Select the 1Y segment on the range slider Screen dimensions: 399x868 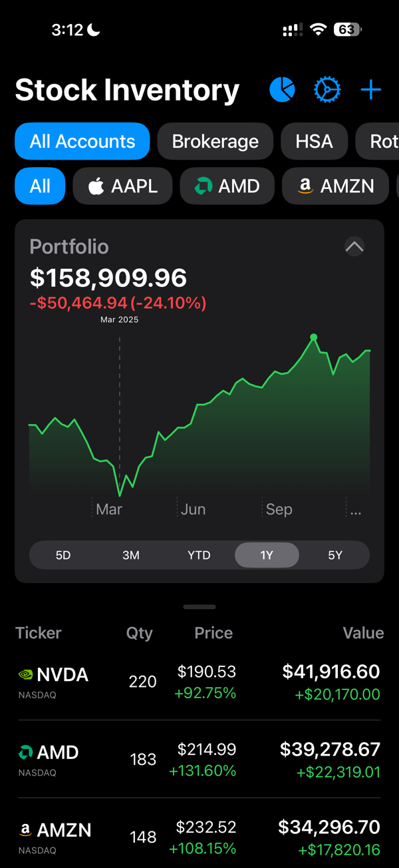tap(267, 554)
